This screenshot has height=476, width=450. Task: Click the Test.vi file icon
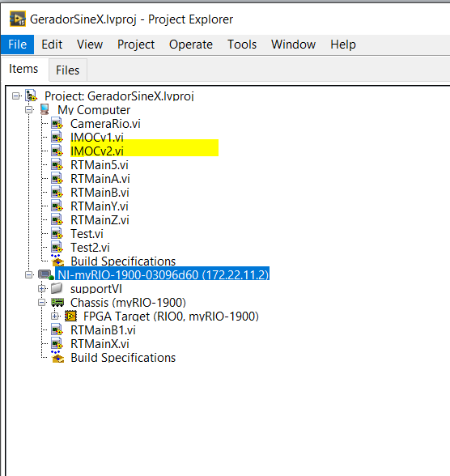pyautogui.click(x=57, y=234)
